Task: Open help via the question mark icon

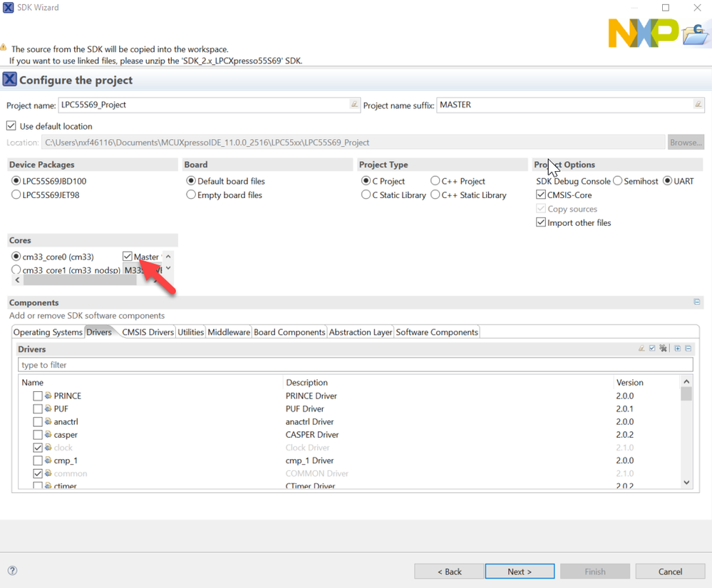Action: (13, 571)
